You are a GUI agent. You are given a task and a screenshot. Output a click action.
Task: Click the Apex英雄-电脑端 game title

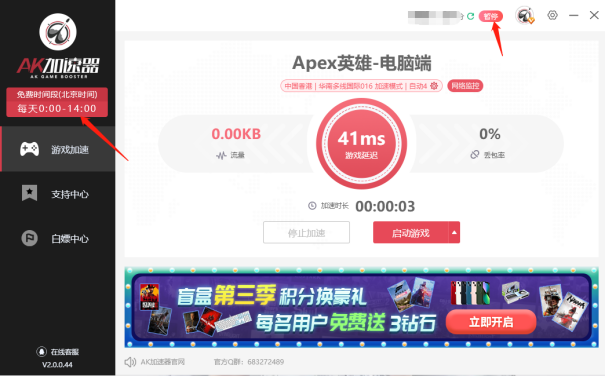(362, 63)
